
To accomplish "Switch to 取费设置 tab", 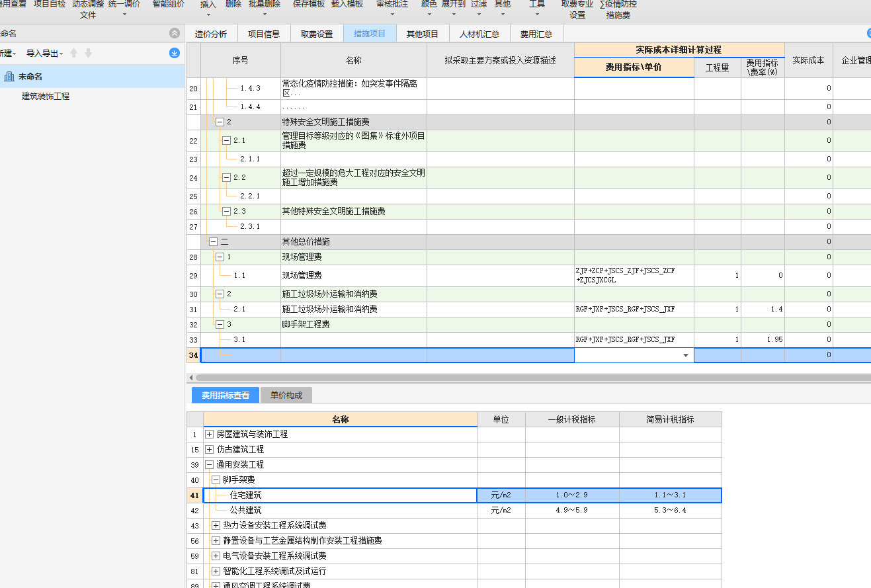I will point(317,34).
